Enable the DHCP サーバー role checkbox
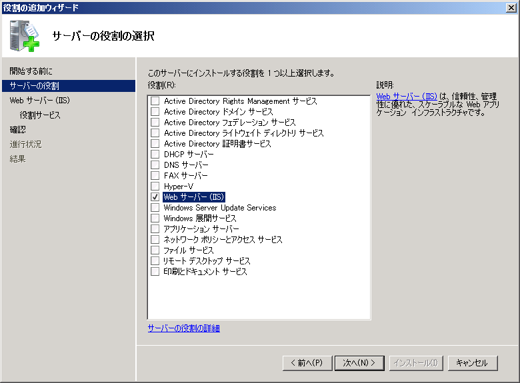520x383 pixels. click(x=155, y=154)
